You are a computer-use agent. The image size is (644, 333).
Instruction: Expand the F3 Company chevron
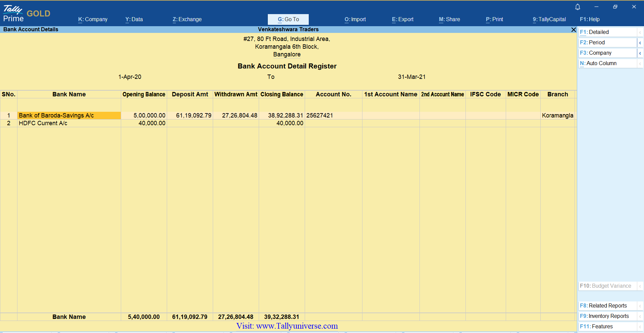tap(640, 53)
